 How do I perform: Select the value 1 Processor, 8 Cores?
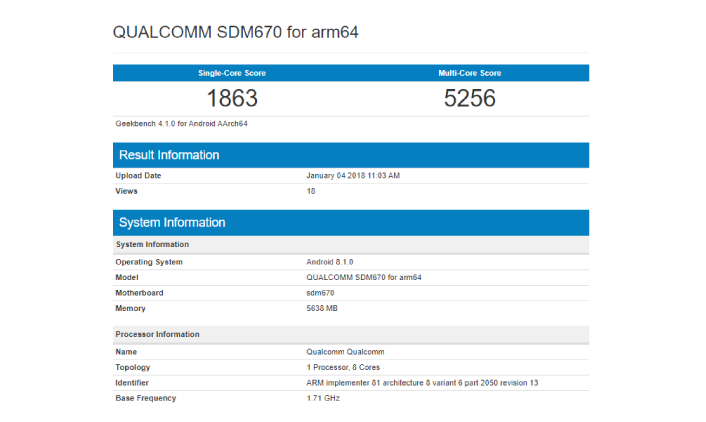[343, 368]
